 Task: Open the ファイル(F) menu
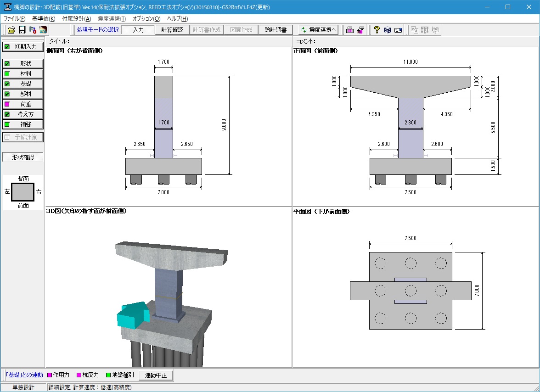coord(14,19)
